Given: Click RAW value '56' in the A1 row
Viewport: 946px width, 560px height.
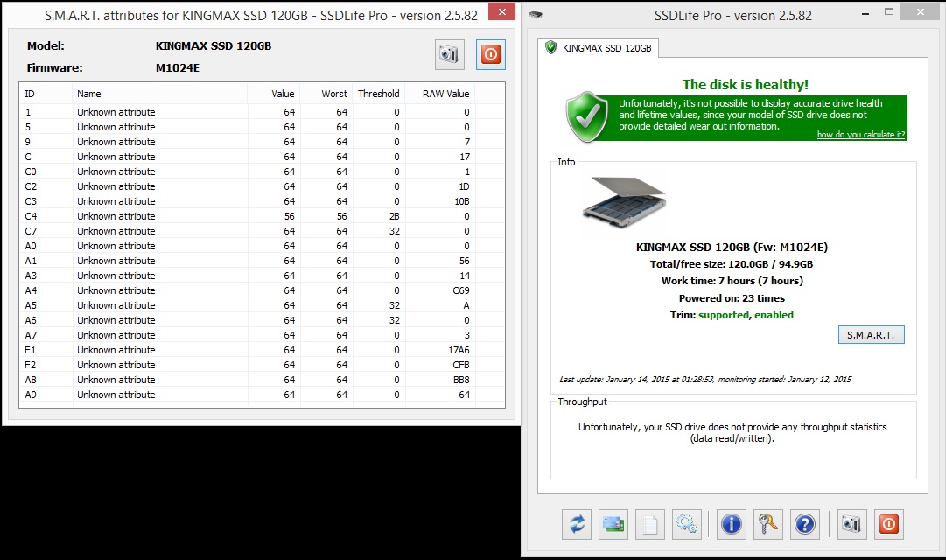Looking at the screenshot, I should click(464, 261).
